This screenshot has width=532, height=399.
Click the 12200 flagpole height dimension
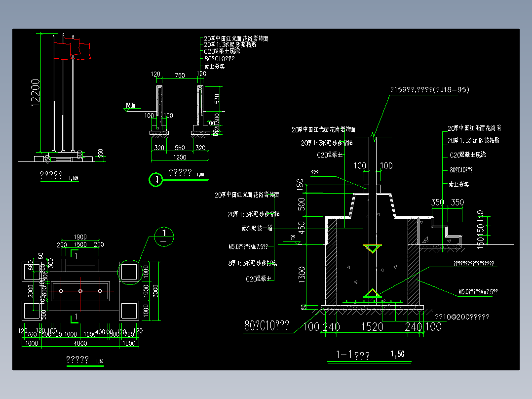click(36, 93)
